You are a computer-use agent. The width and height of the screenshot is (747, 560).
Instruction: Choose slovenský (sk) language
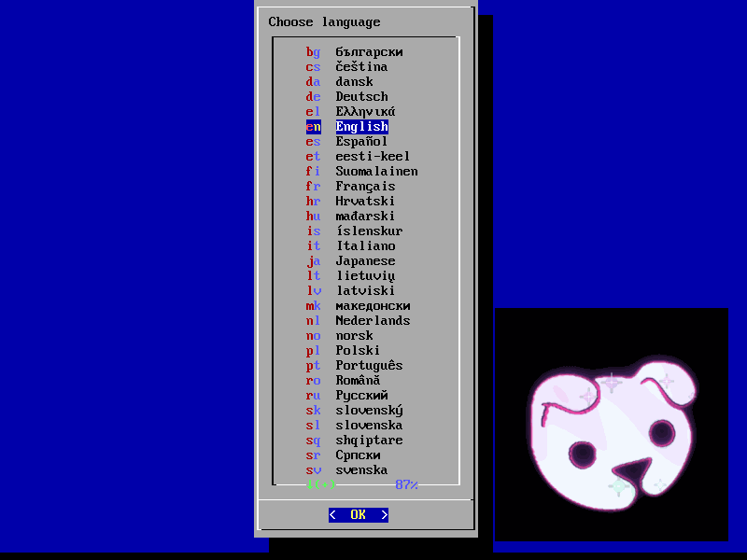355,410
